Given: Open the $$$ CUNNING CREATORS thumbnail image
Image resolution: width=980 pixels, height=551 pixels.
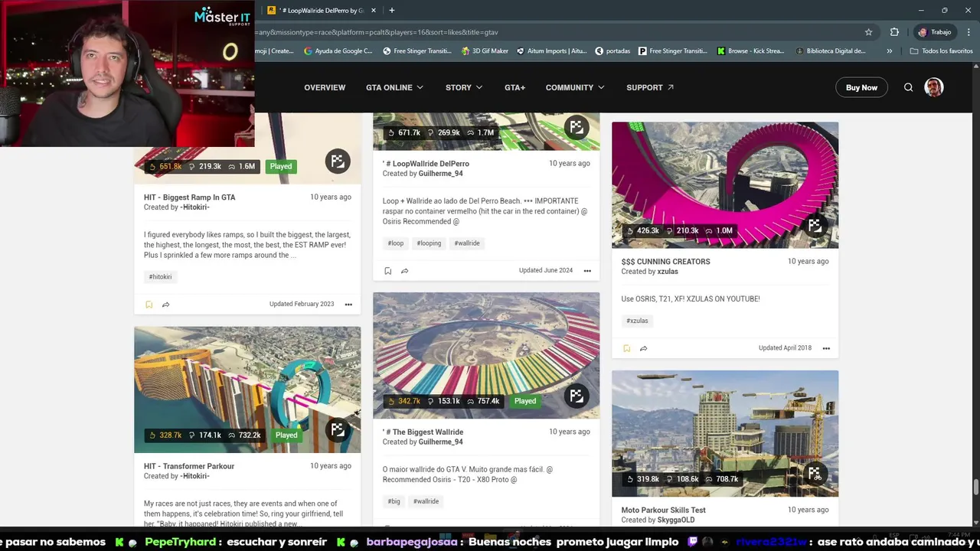Looking at the screenshot, I should tap(725, 184).
